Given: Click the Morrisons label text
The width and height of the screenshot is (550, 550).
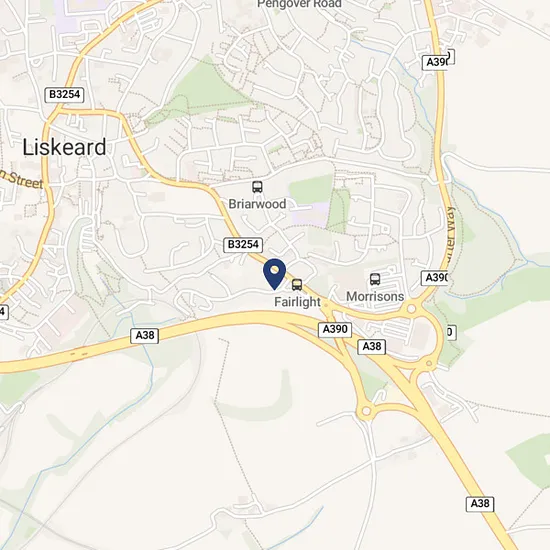Looking at the screenshot, I should tap(375, 296).
